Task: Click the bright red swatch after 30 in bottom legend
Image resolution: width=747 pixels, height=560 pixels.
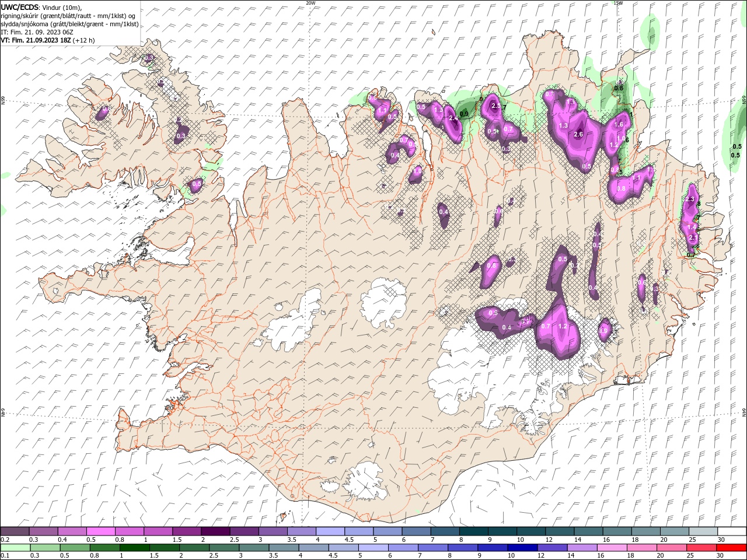Action: coord(730,548)
